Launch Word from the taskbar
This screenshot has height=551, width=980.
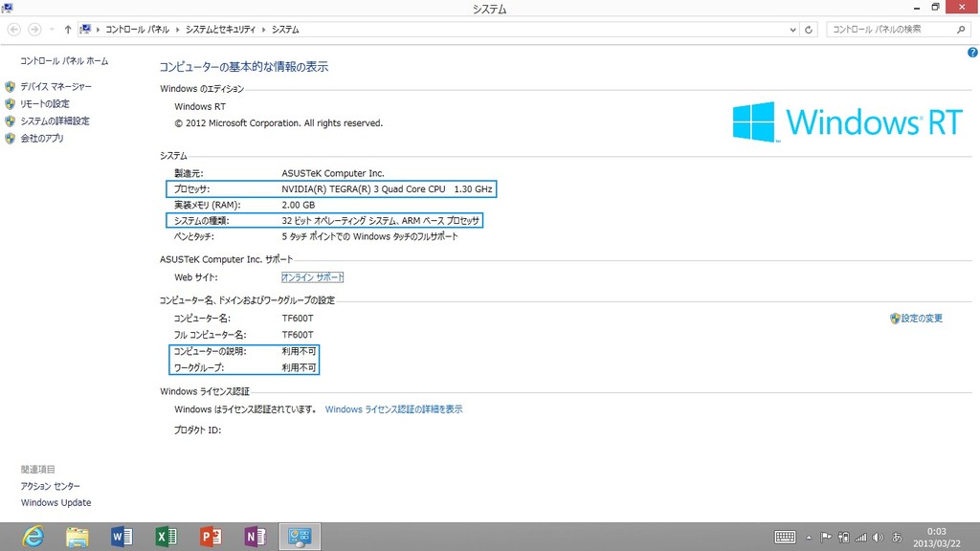click(x=122, y=537)
